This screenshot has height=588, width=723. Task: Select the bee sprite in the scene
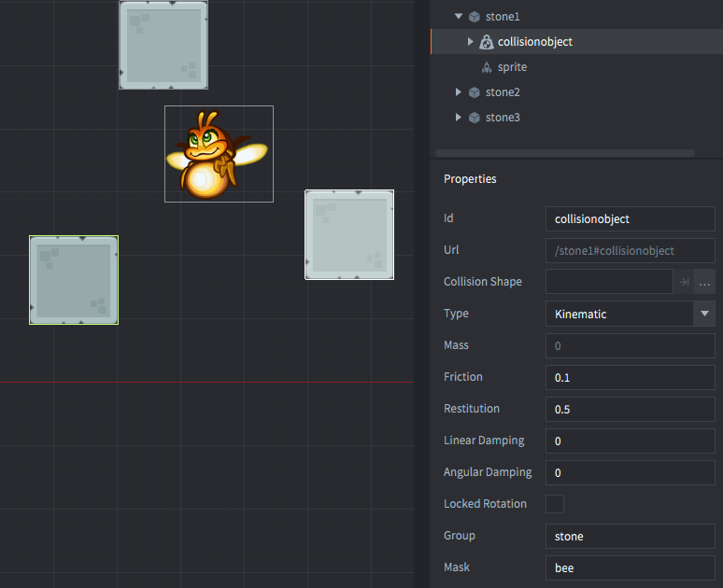(219, 154)
